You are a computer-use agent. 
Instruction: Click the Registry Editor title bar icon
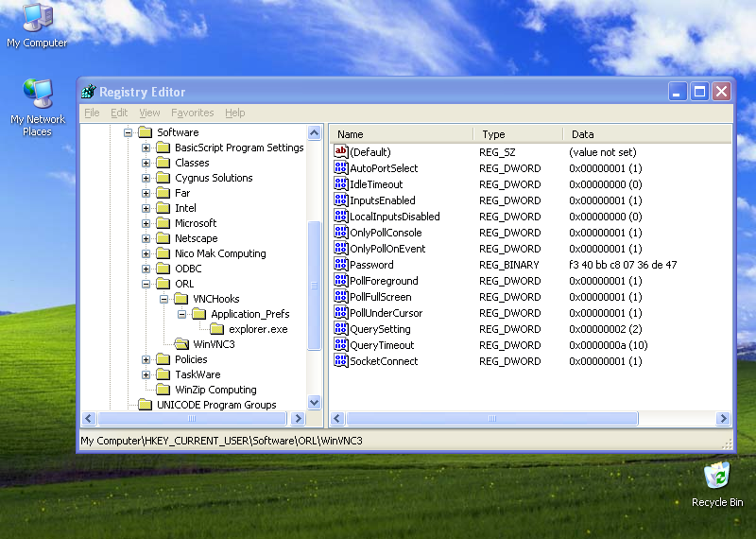coord(89,91)
